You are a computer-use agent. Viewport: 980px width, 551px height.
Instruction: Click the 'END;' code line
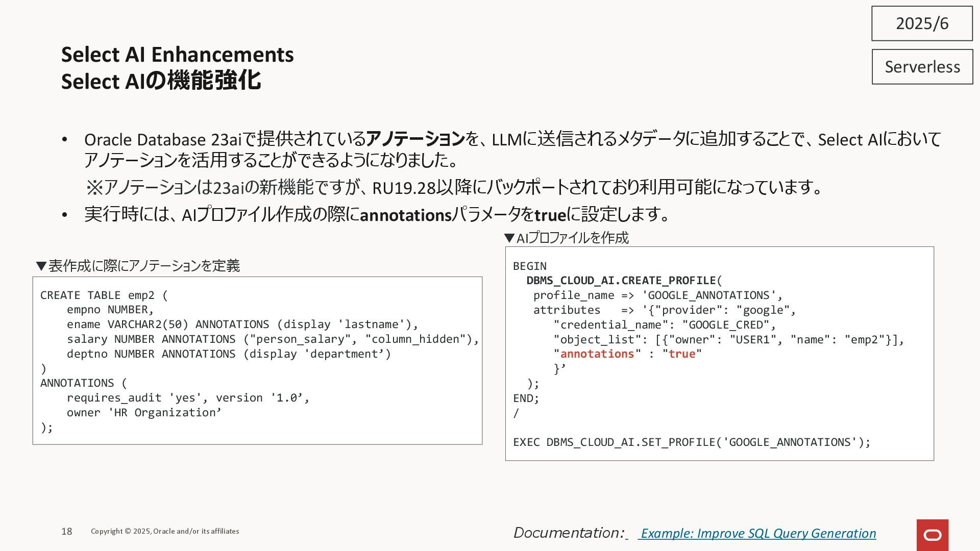point(526,398)
